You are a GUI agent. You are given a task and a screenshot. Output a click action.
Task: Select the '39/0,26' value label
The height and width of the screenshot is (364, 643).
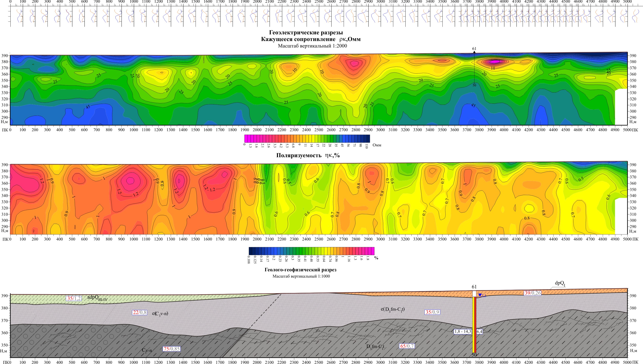[x=532, y=293]
